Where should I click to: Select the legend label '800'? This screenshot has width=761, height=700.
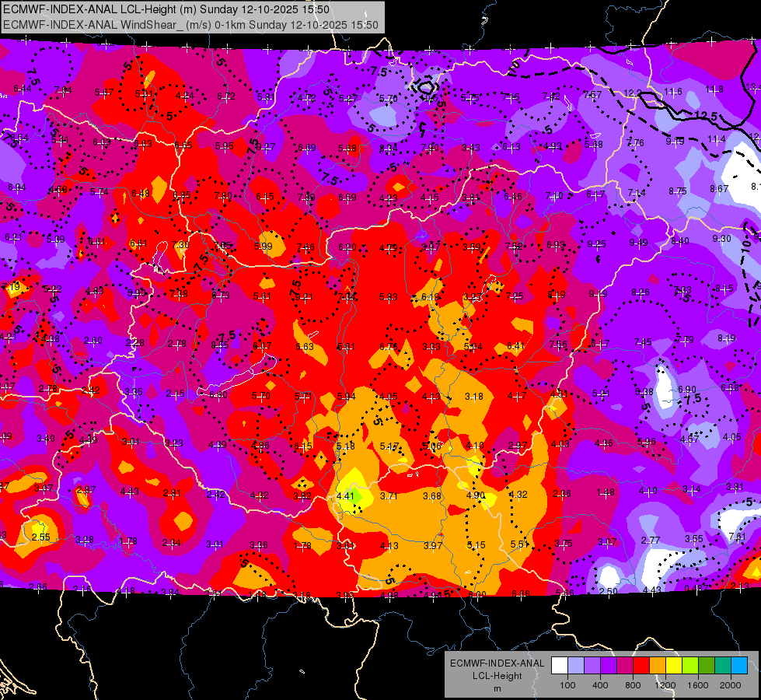coord(633,685)
